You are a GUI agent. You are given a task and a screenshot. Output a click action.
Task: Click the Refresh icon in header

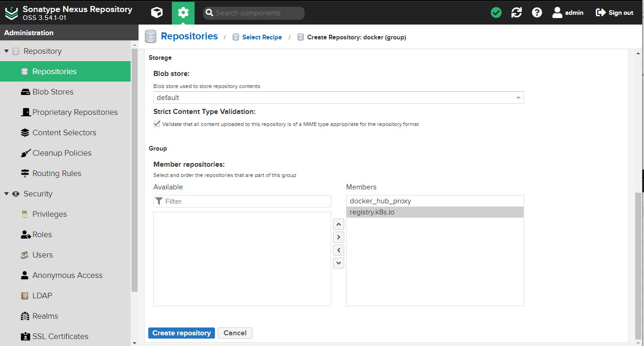517,13
